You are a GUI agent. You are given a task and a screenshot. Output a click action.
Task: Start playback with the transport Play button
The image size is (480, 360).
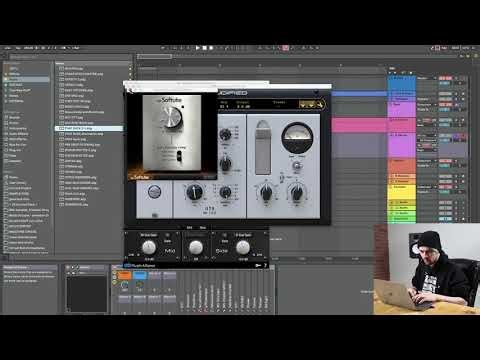(x=198, y=48)
